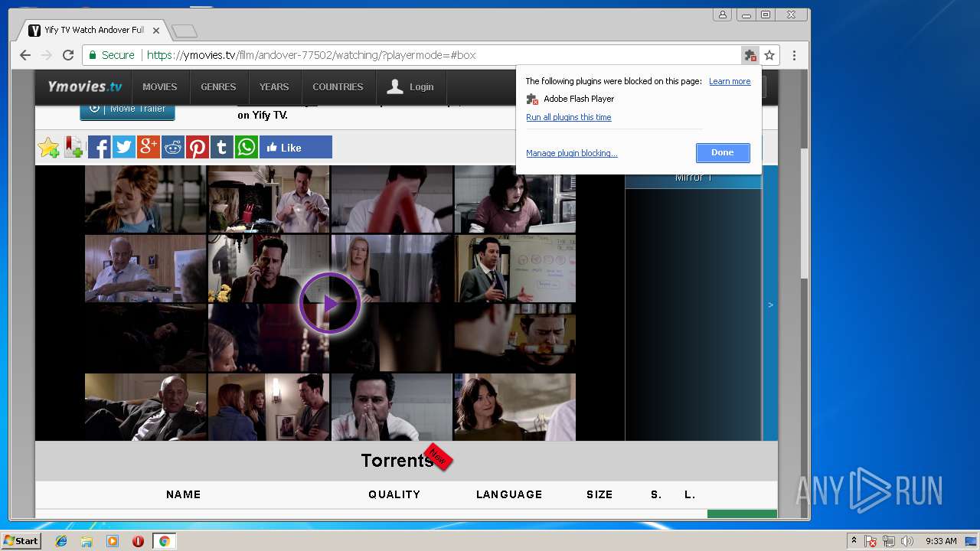This screenshot has height=551, width=980.
Task: Click the yellow favorites star icon
Action: point(48,147)
